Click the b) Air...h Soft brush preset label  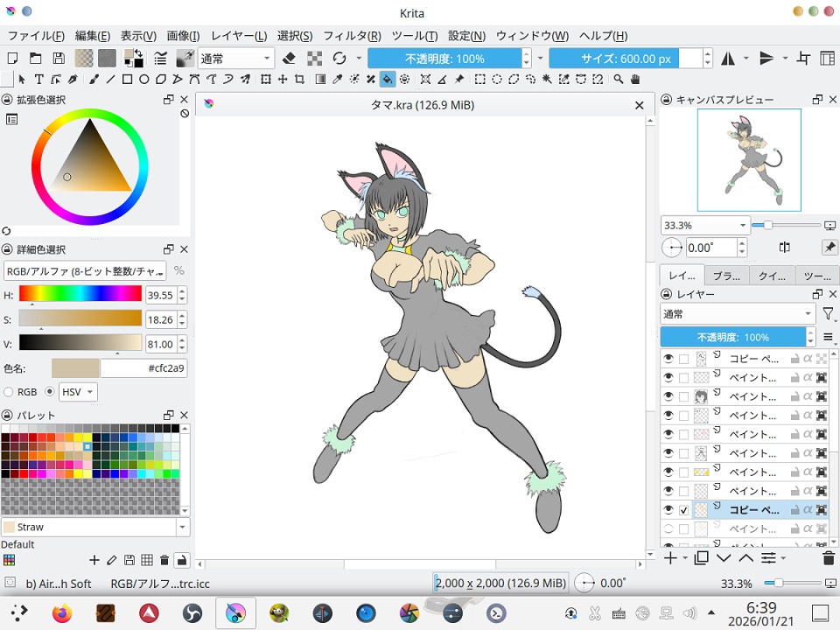click(x=59, y=584)
